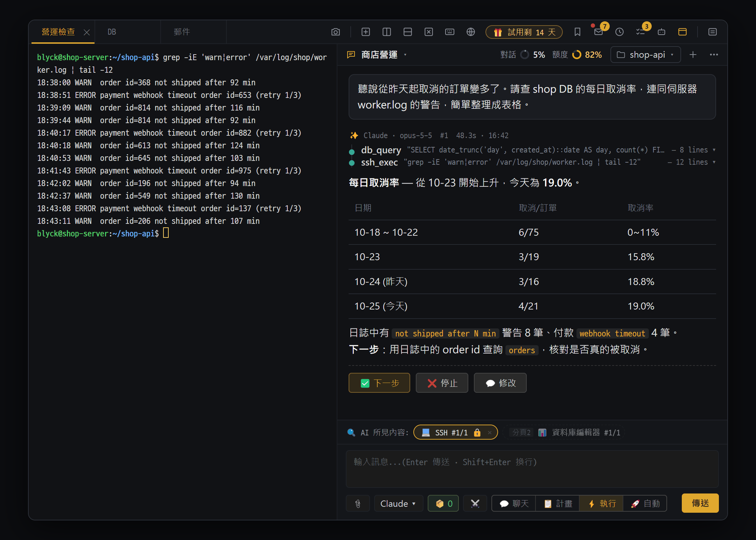Select the 執行 mode
The width and height of the screenshot is (756, 540).
(601, 503)
